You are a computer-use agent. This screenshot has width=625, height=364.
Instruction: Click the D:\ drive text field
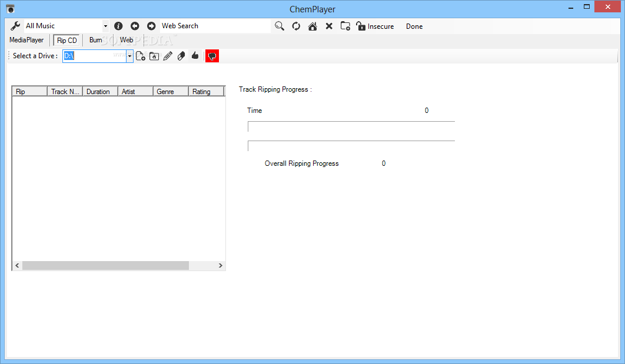(x=95, y=56)
